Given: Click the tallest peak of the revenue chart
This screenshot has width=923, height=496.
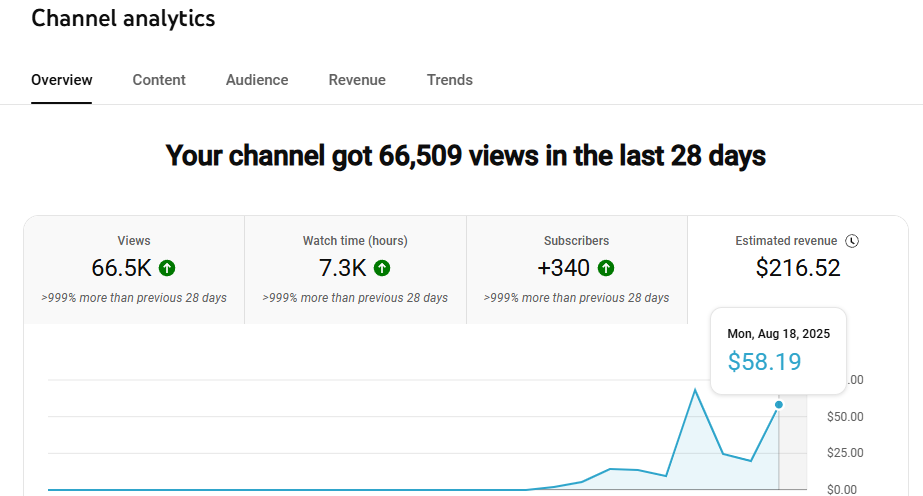Looking at the screenshot, I should coord(694,389).
